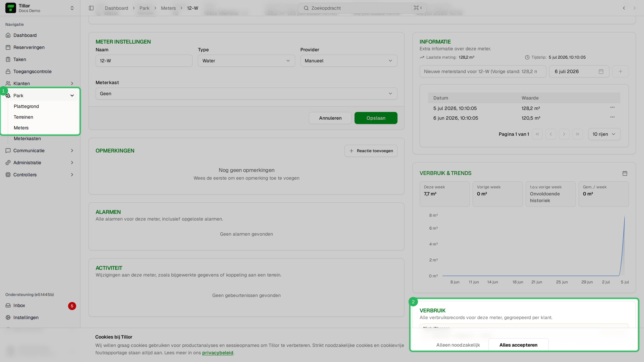Open the Type dropdown showing Water
Screen dimensions: 644x362
tap(246, 61)
